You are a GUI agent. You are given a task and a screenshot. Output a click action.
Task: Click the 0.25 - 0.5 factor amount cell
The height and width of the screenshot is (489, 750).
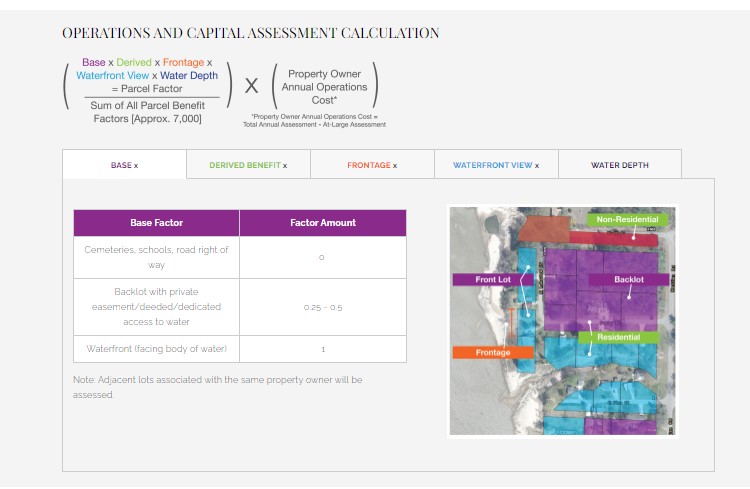pos(322,307)
